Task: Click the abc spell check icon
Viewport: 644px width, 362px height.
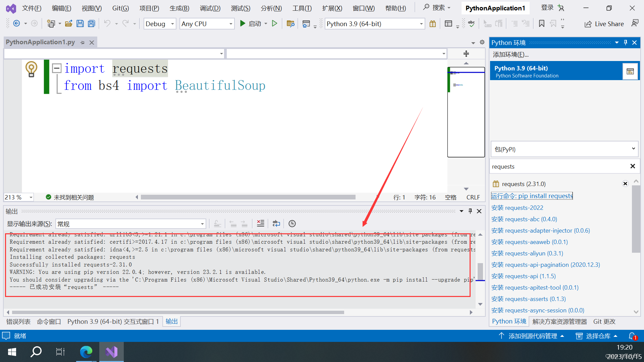Action: [471, 23]
